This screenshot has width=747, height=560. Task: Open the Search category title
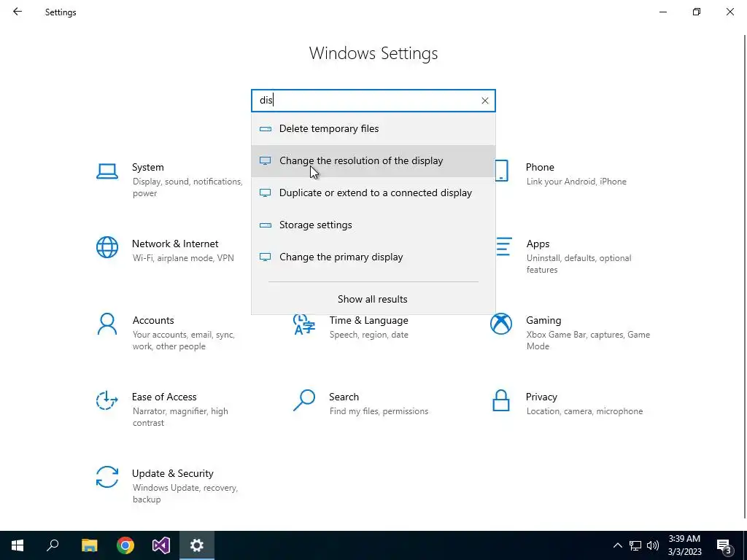[344, 397]
